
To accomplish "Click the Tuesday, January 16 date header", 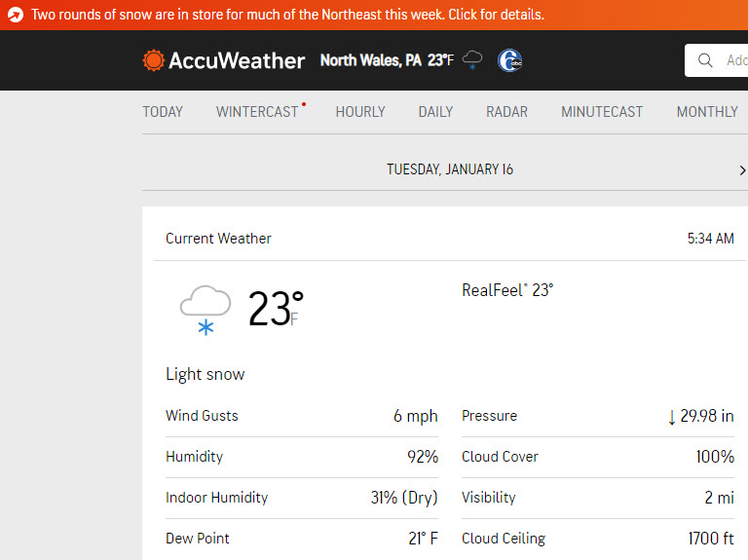I will (x=450, y=169).
